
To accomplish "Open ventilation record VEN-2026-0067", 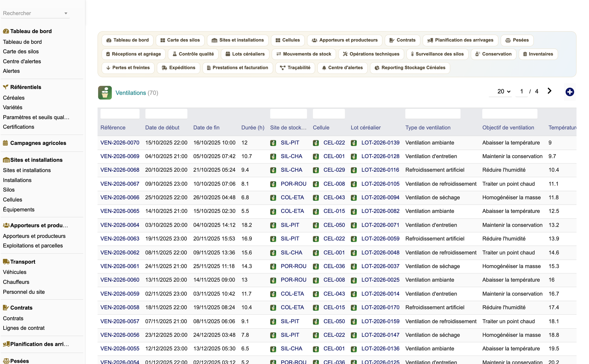I will click(x=120, y=184).
